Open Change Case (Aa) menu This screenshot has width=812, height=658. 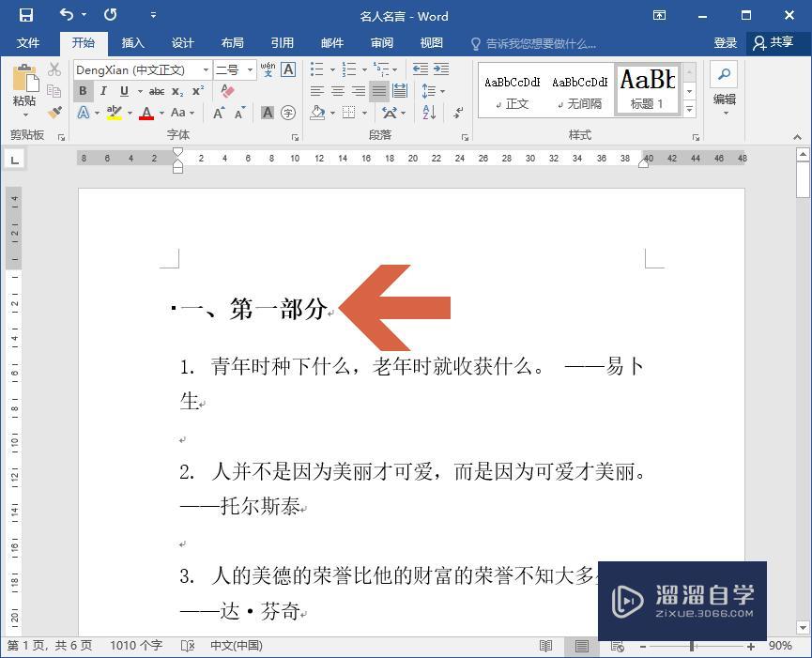pos(182,113)
